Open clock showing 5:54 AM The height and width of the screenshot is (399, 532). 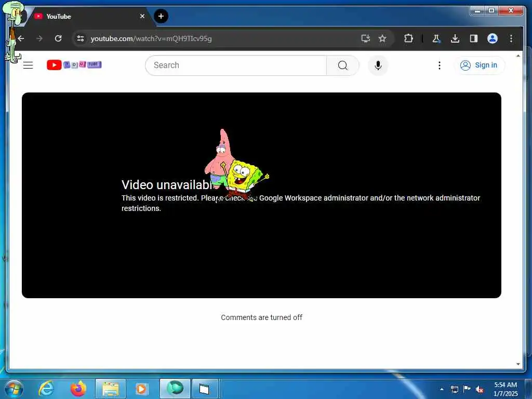(506, 389)
